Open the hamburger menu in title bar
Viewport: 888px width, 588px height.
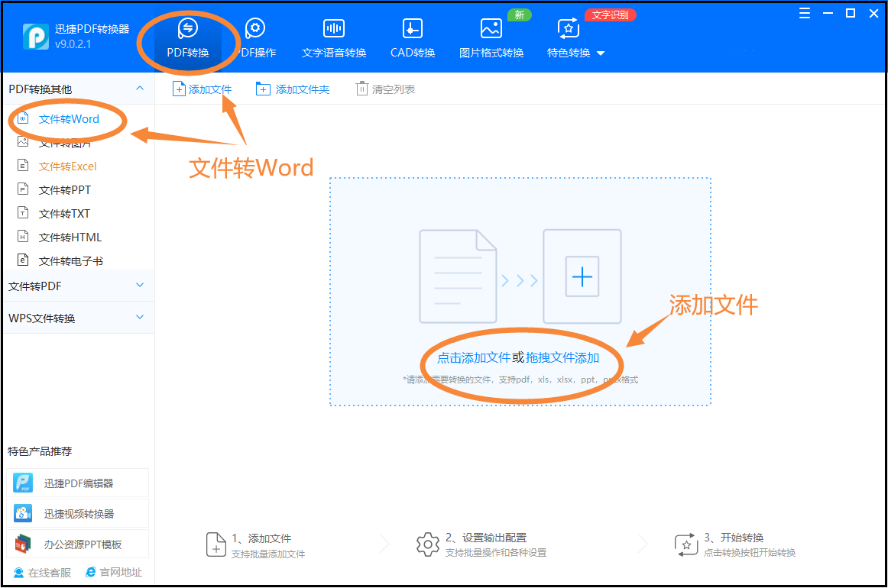[x=804, y=13]
